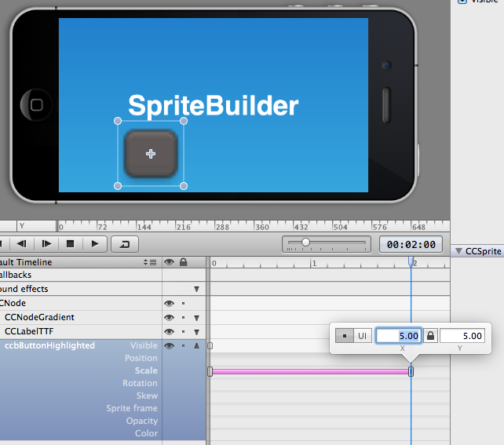Toggle all-layers visibility eye in timeline header
504x445 pixels.
pos(169,262)
